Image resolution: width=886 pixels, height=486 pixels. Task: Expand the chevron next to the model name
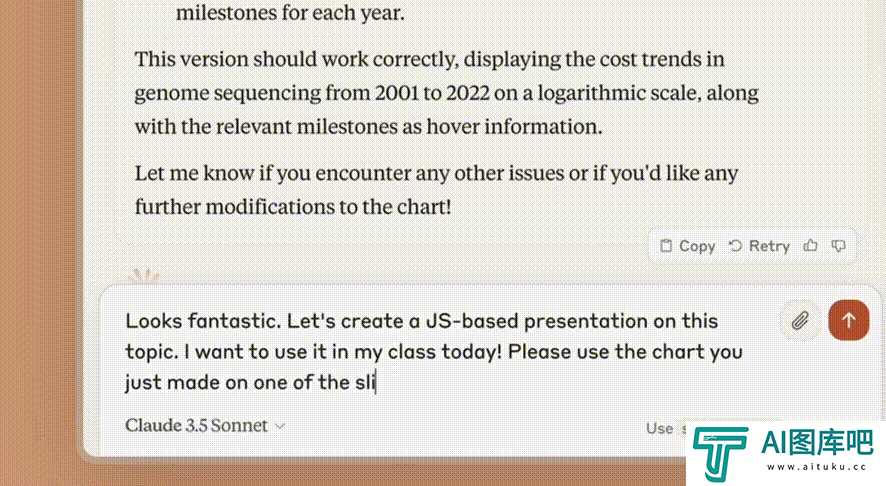pyautogui.click(x=280, y=426)
